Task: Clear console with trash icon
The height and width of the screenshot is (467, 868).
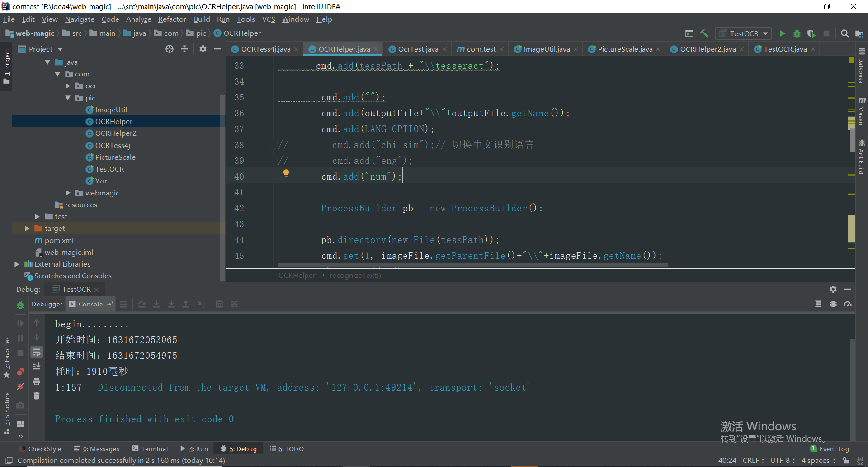Action: click(x=37, y=396)
